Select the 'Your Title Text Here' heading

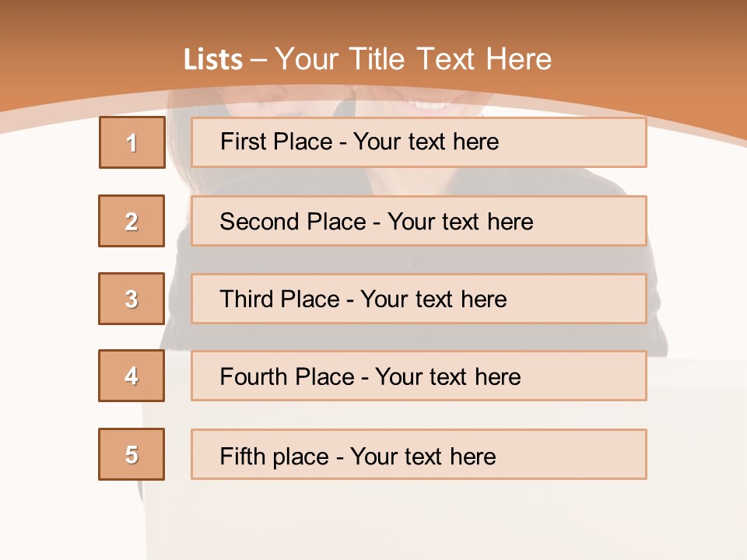[x=413, y=59]
